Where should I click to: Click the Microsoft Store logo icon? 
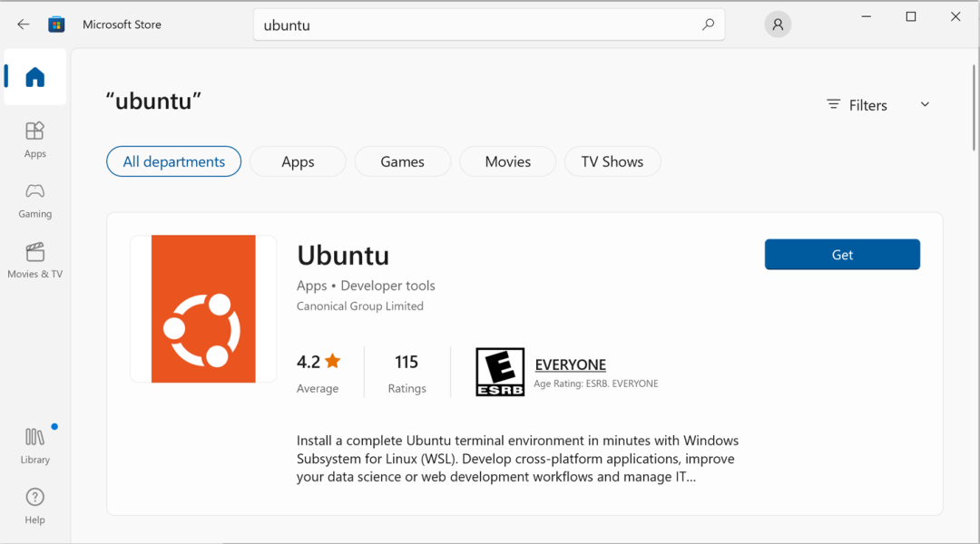56,24
